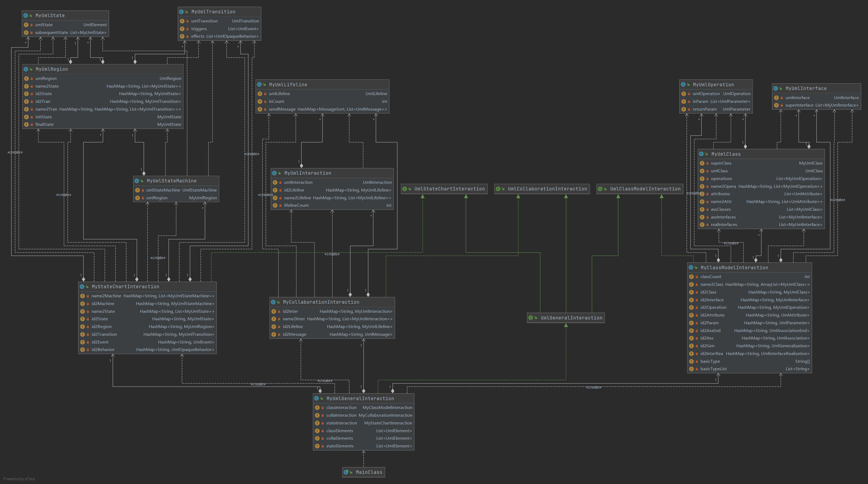Select the MyCollaborationInteraction node title
868x484 pixels.
321,302
